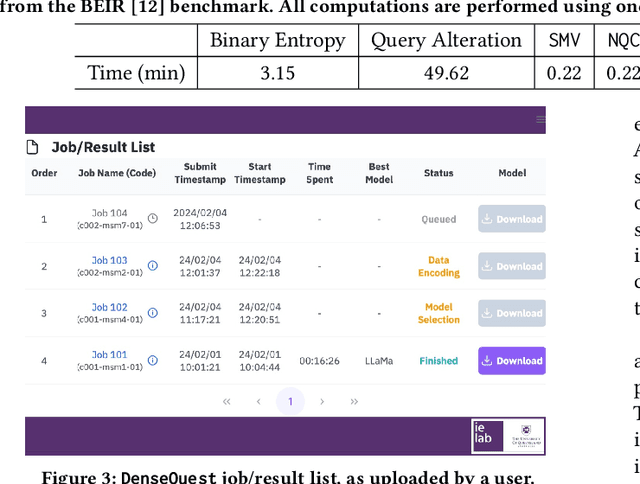The height and width of the screenshot is (484, 640).
Task: Go to last page with double-right arrows
Action: pyautogui.click(x=354, y=402)
